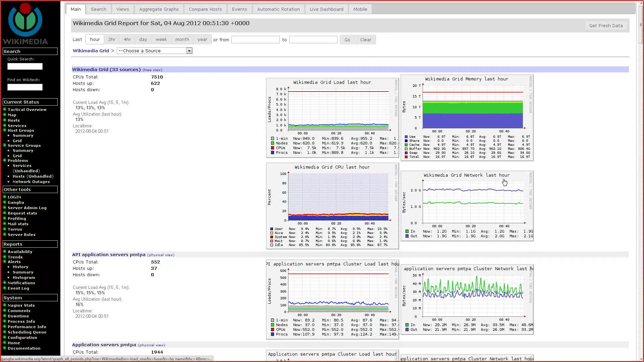Select the week time range

pos(161,39)
